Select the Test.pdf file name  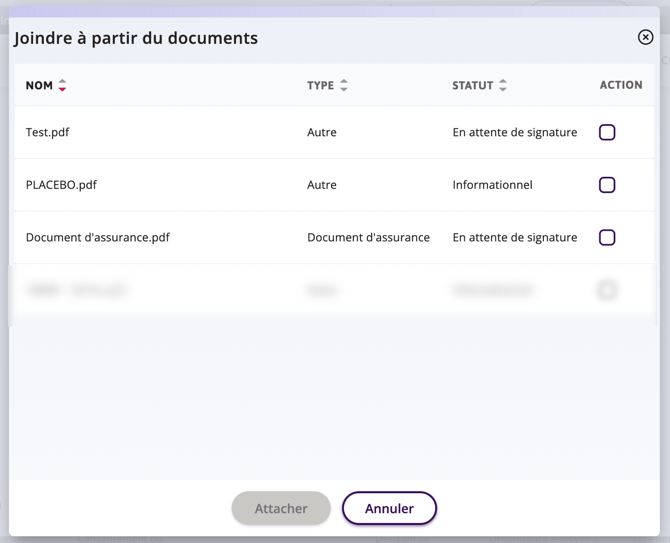(x=47, y=132)
